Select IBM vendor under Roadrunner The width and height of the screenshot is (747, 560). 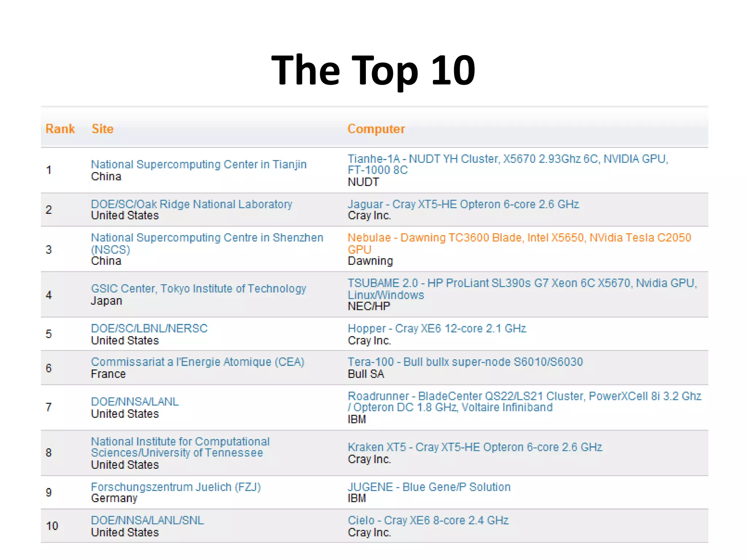(357, 419)
